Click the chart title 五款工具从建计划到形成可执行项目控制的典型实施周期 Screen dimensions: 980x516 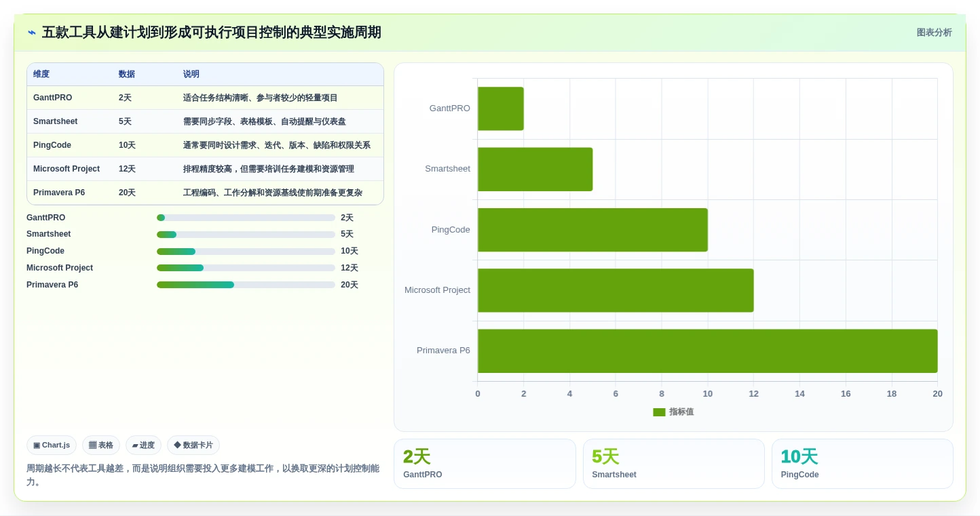212,33
